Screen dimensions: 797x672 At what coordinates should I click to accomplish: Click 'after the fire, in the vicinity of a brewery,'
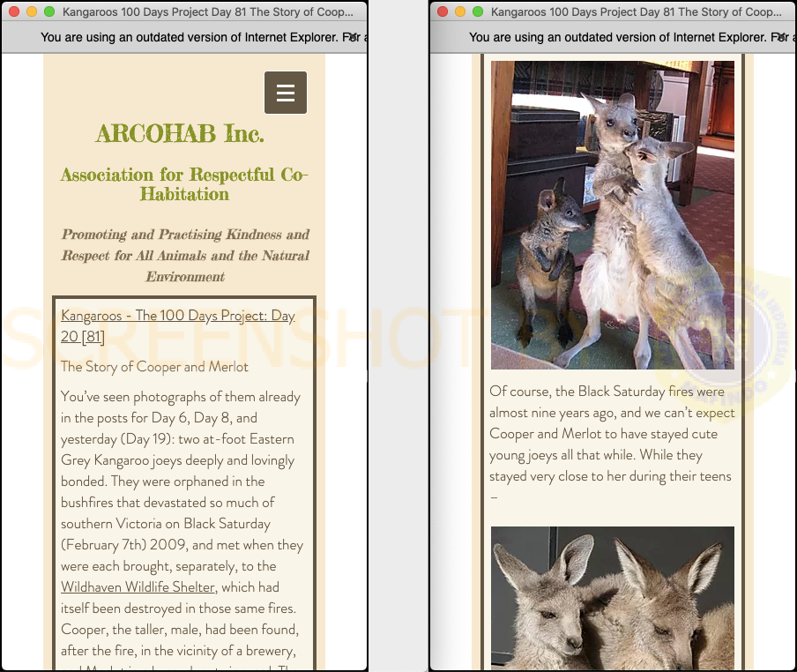coord(178,651)
